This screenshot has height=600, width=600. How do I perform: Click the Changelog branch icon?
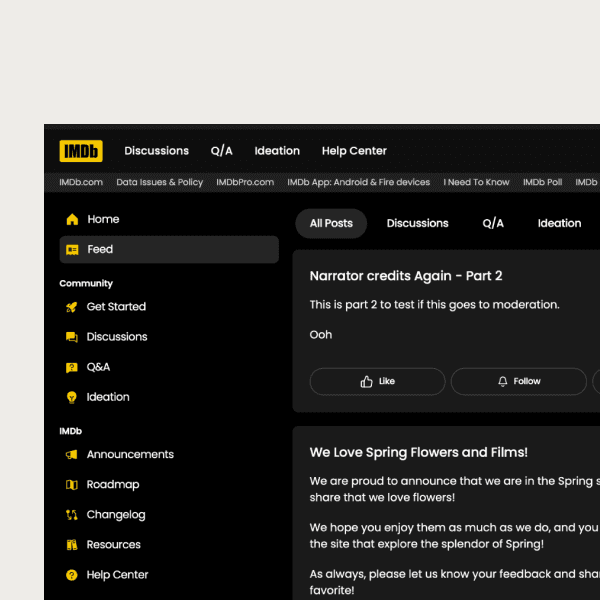[x=72, y=515]
